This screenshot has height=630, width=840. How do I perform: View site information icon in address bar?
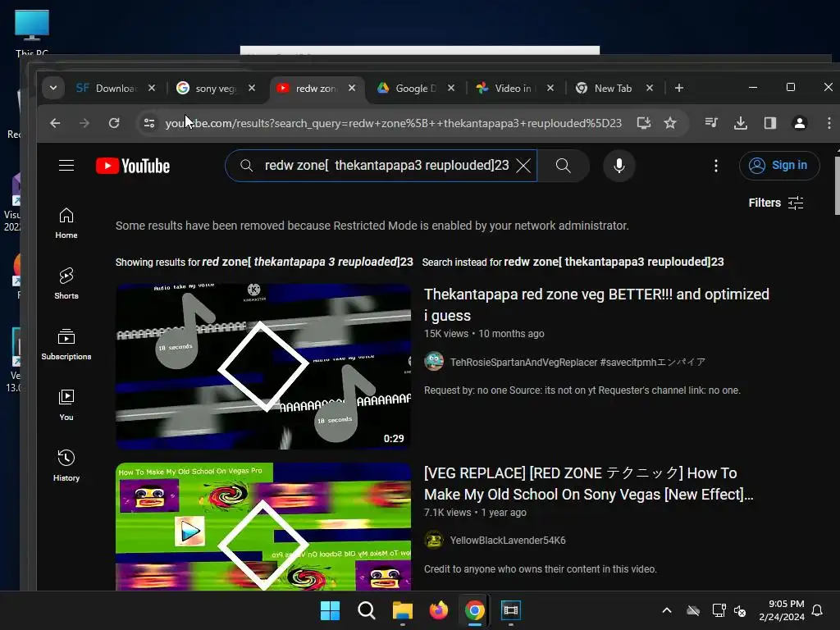[x=149, y=123]
